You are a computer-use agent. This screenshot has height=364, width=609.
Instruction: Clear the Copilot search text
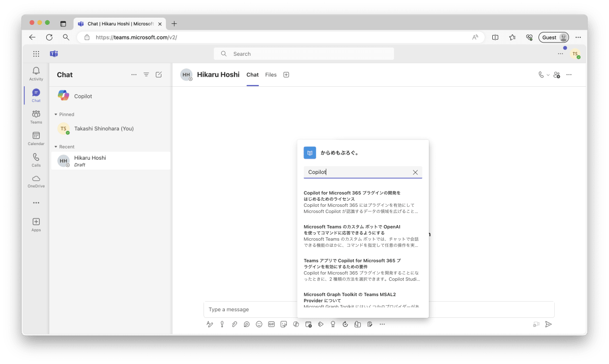[415, 172]
